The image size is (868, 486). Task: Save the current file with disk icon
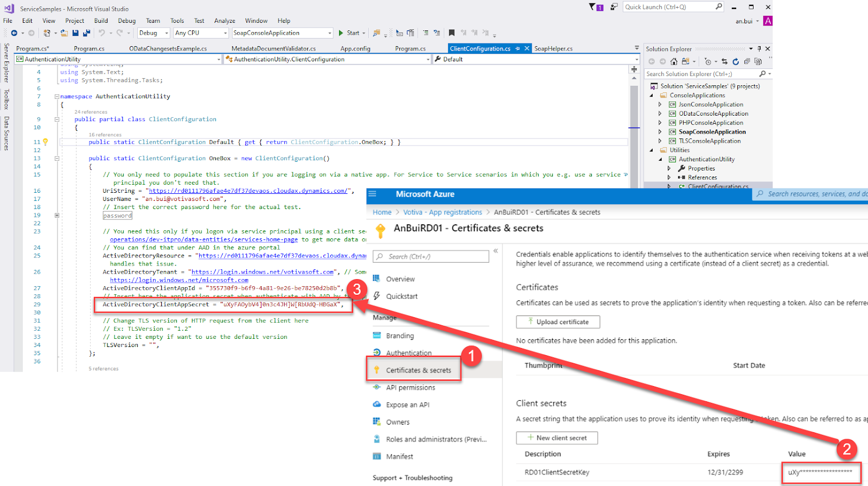tap(75, 33)
